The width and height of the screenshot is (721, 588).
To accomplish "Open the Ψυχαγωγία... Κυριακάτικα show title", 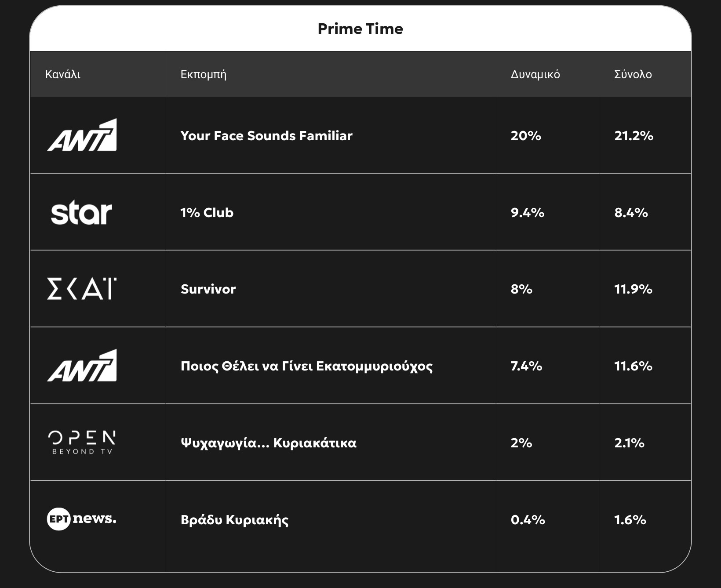I will coord(269,443).
